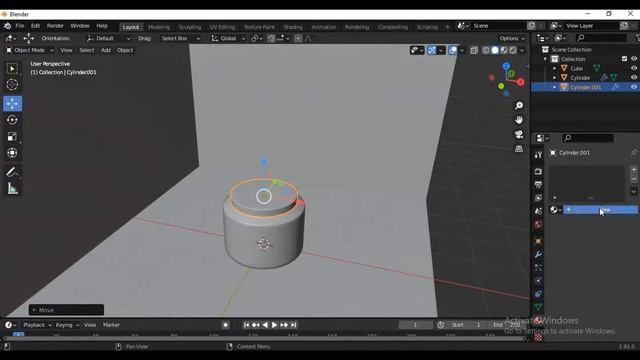Image resolution: width=640 pixels, height=360 pixels.
Task: Open the viewport Add menu
Action: (106, 50)
